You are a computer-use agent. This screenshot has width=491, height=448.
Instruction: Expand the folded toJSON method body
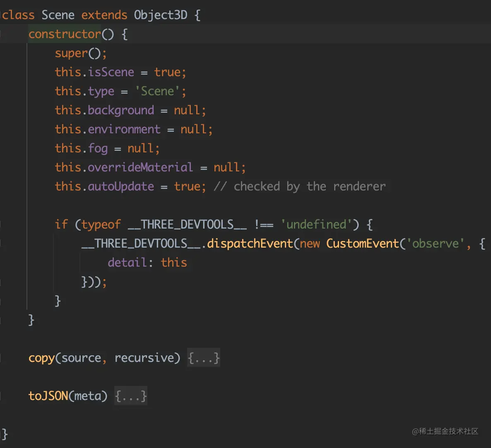pos(130,396)
